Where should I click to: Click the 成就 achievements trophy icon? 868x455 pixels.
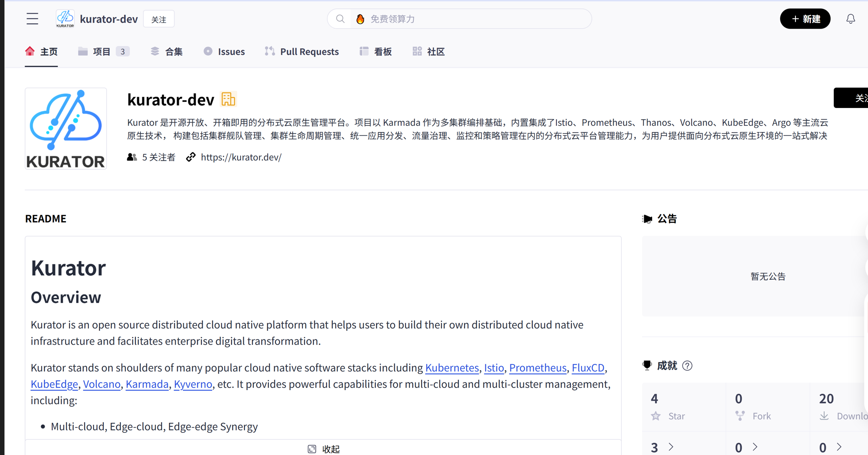tap(647, 366)
